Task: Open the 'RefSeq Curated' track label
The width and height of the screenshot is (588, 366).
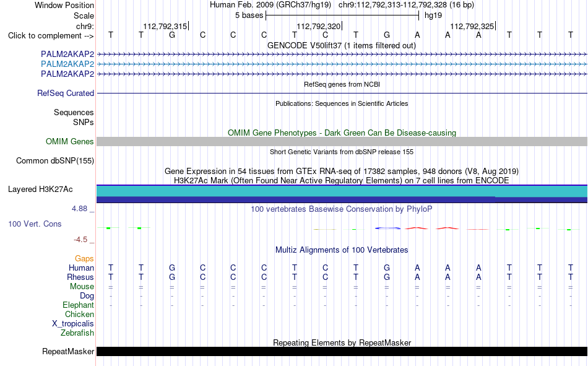Action: 66,93
